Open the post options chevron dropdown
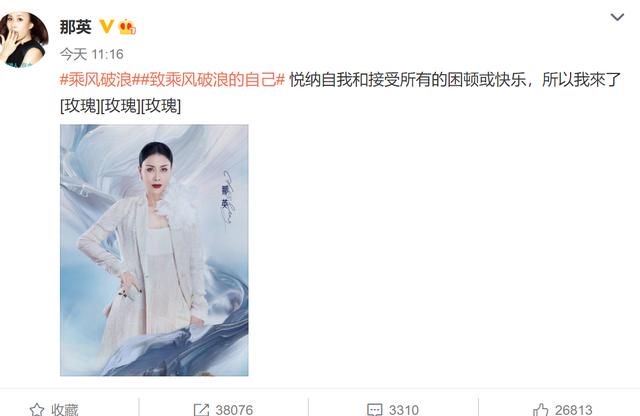Screen dimensions: 640x416 (617, 17)
